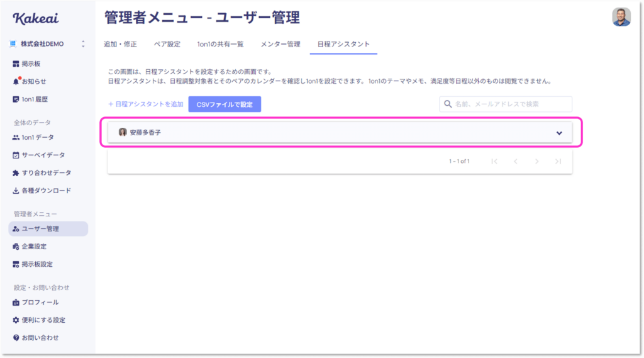Open the 各種ダウンロード sidebar label
This screenshot has width=644, height=358.
47,190
